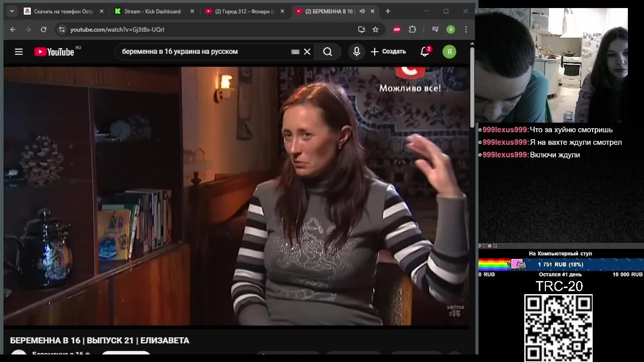Viewport: 644px width, 362px height.
Task: Close the active 'БЕРЕМЕННА В 16' tab
Action: [x=372, y=11]
